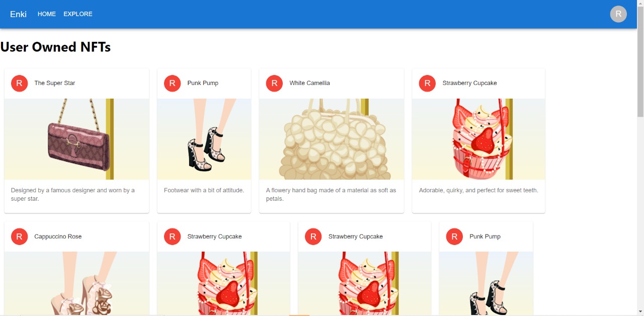Click description "A flowery hand bag made of"

331,194
